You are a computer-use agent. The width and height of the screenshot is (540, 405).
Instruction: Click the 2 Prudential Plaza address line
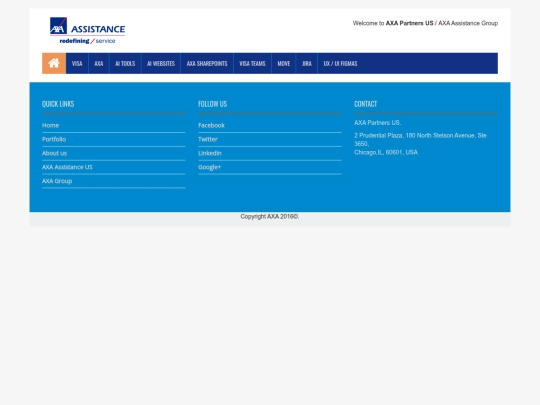point(420,139)
